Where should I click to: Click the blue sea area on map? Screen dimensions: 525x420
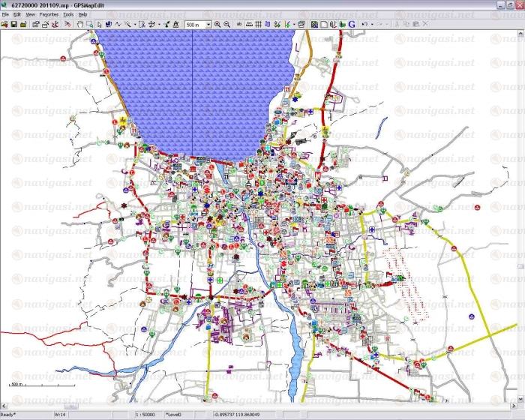[195, 82]
